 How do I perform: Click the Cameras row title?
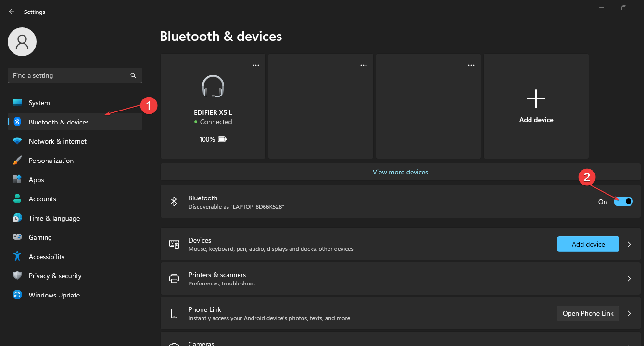pos(201,344)
